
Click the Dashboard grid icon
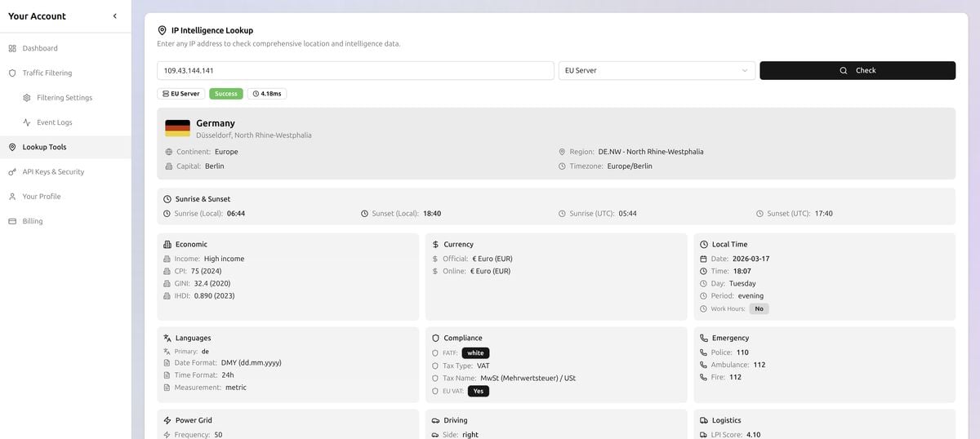point(12,48)
